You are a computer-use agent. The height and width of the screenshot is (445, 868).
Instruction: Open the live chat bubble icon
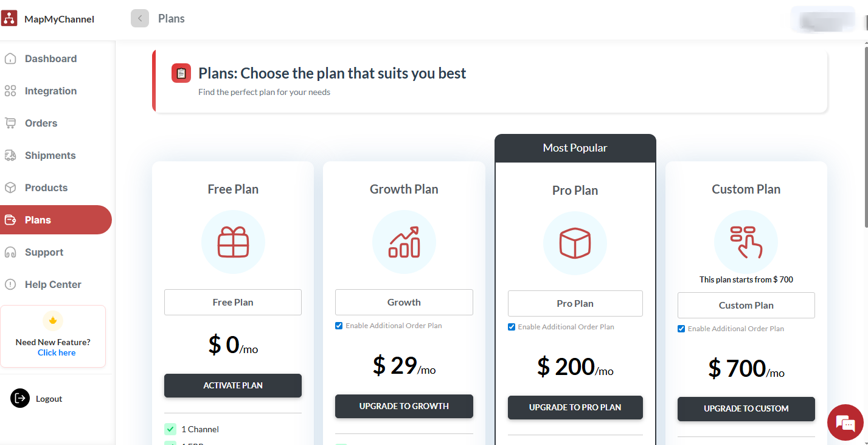(845, 422)
